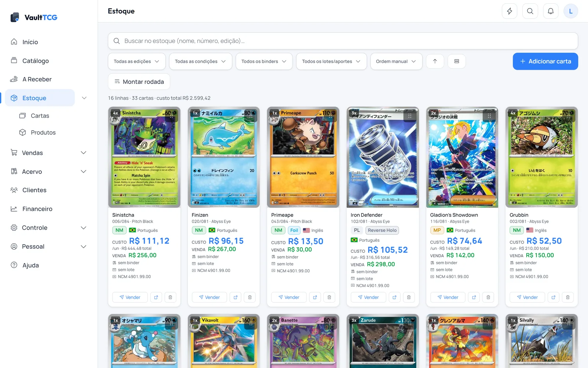Expand the Vendas menu chevron
The height and width of the screenshot is (368, 588).
pyautogui.click(x=83, y=153)
